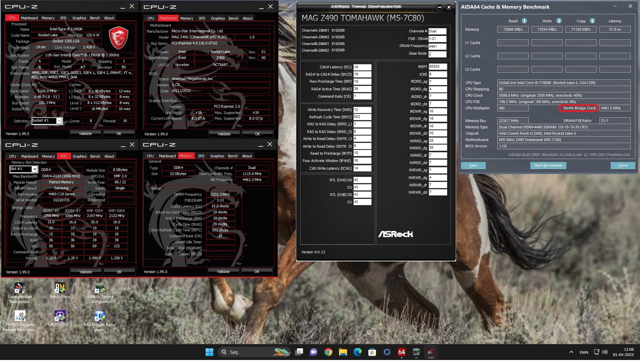Switch to ASRock Timing Configurator via its taskbar icon

[x=416, y=352]
